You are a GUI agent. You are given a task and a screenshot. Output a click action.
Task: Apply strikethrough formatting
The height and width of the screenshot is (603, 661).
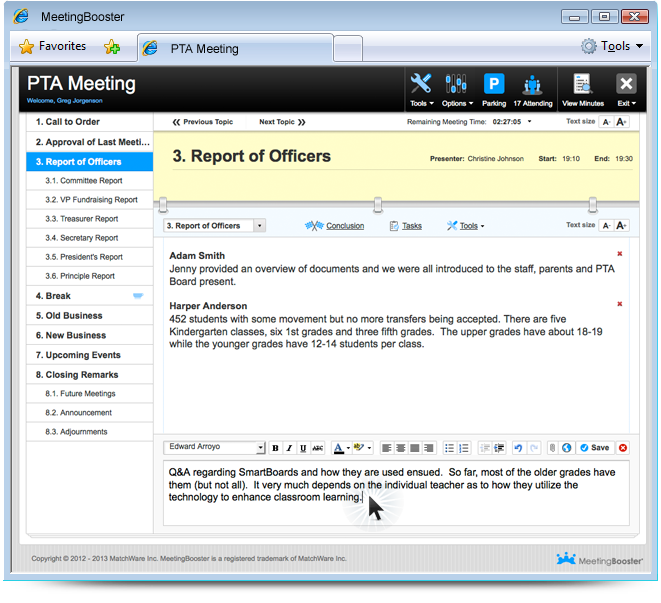[x=317, y=448]
